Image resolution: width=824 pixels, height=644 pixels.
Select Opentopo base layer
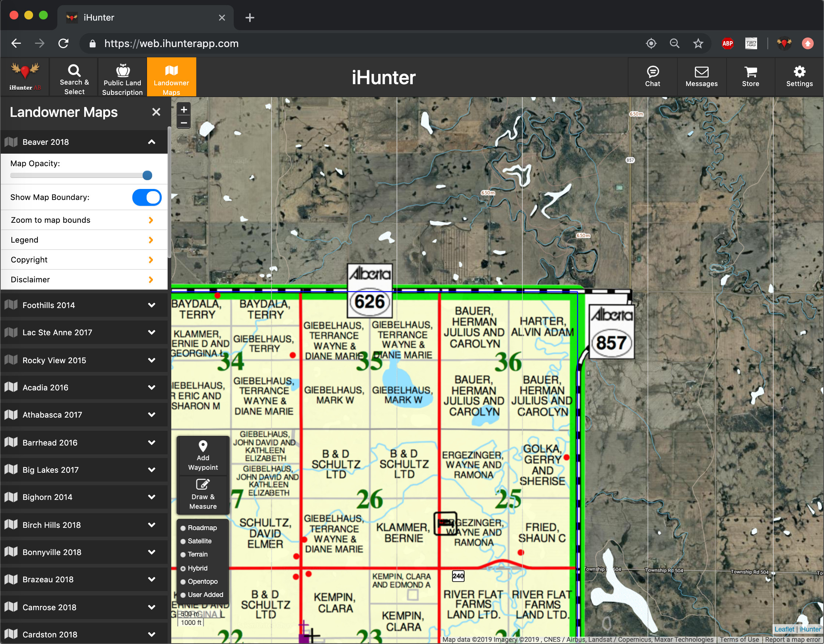pos(183,582)
